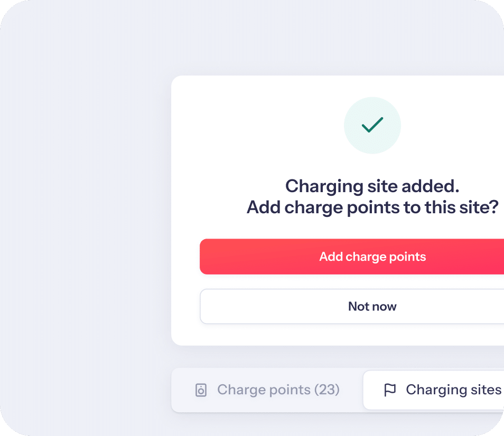
Task: Click the "Add charge points to this site?" text
Action: click(372, 207)
